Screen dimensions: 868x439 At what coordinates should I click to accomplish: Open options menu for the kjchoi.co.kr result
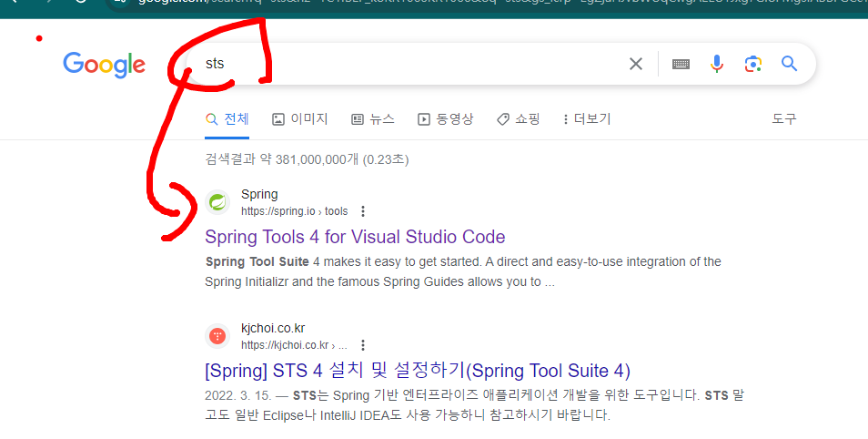(x=363, y=345)
